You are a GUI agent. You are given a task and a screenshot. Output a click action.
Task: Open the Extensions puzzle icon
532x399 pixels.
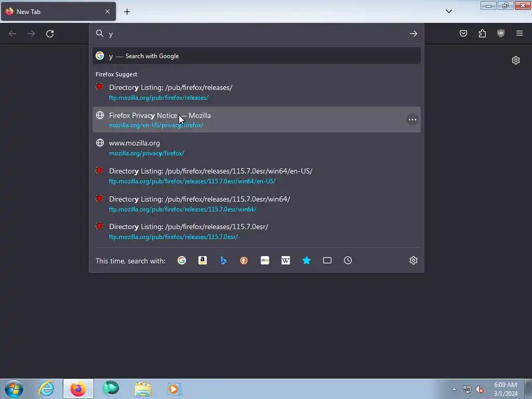click(482, 33)
